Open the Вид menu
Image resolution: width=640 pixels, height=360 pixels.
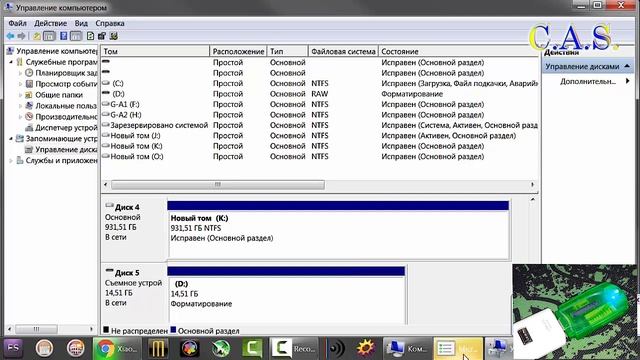(81, 23)
